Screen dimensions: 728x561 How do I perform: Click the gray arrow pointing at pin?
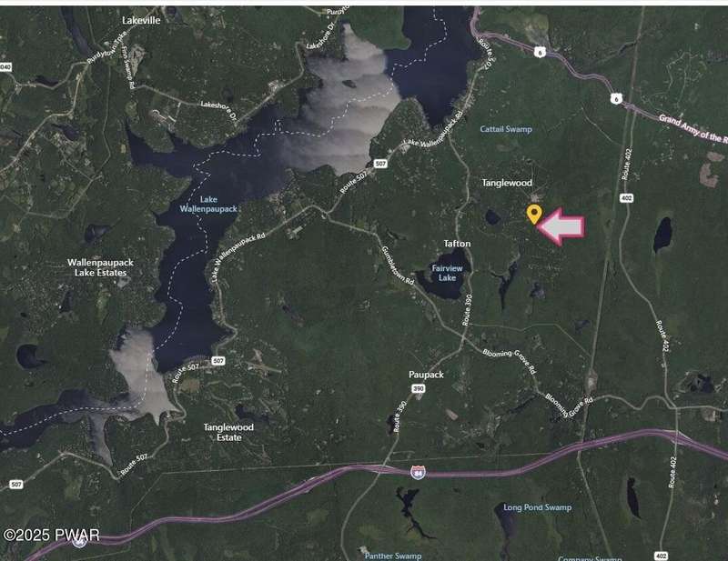(561, 227)
